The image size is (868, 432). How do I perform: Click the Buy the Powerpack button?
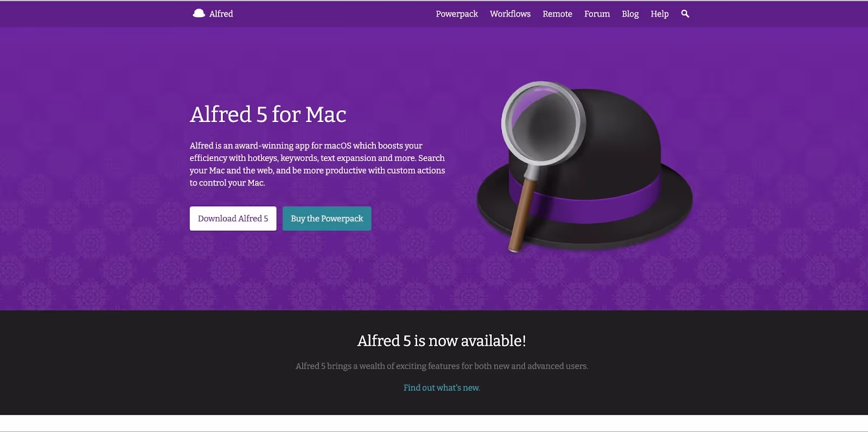point(327,218)
